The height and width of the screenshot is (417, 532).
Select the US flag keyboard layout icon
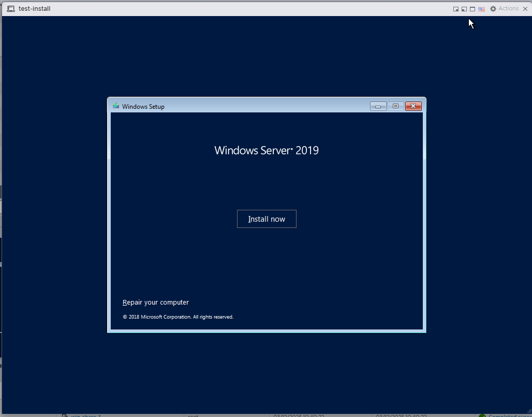click(x=481, y=9)
